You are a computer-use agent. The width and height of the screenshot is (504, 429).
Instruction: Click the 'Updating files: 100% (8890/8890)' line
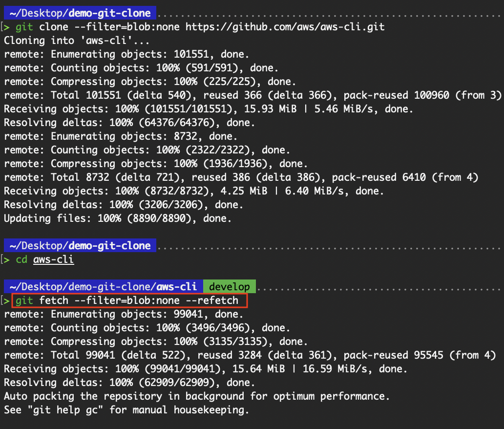tap(118, 218)
